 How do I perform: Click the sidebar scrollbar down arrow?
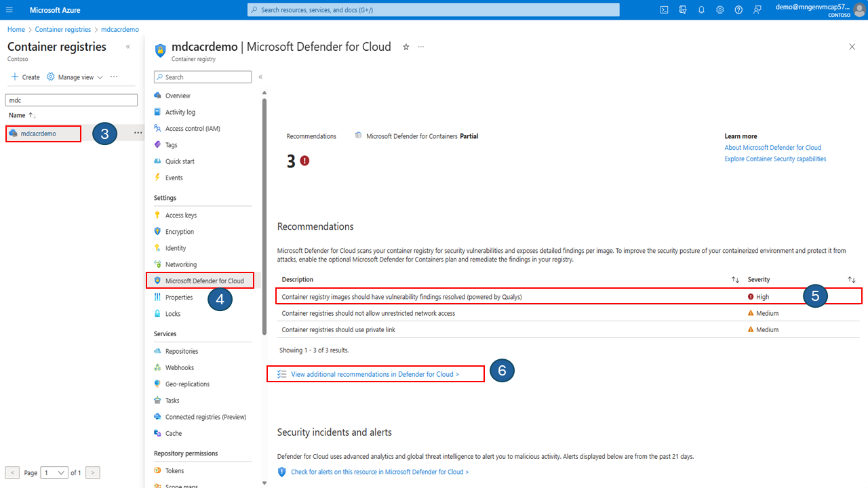(x=264, y=483)
